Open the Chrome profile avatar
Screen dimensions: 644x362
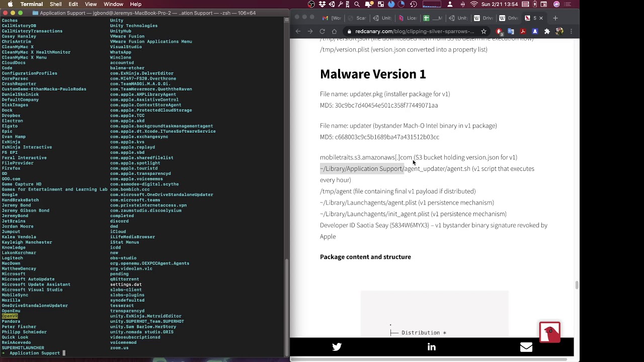(x=559, y=31)
